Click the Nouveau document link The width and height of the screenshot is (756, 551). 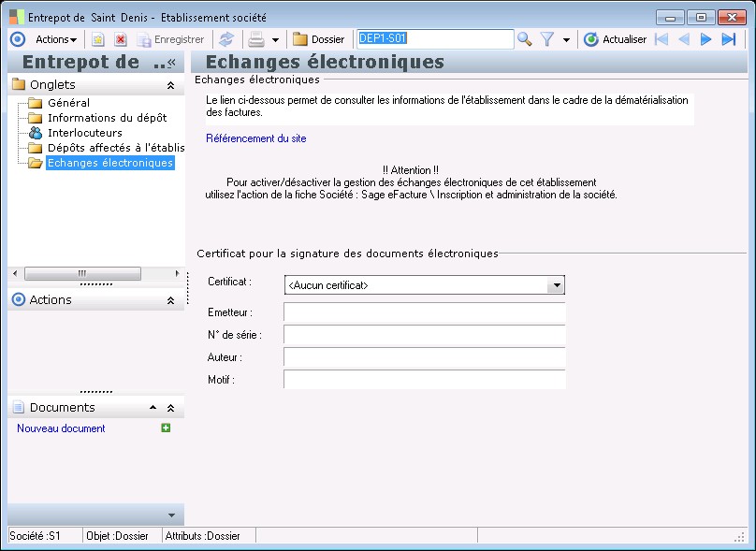pyautogui.click(x=61, y=428)
